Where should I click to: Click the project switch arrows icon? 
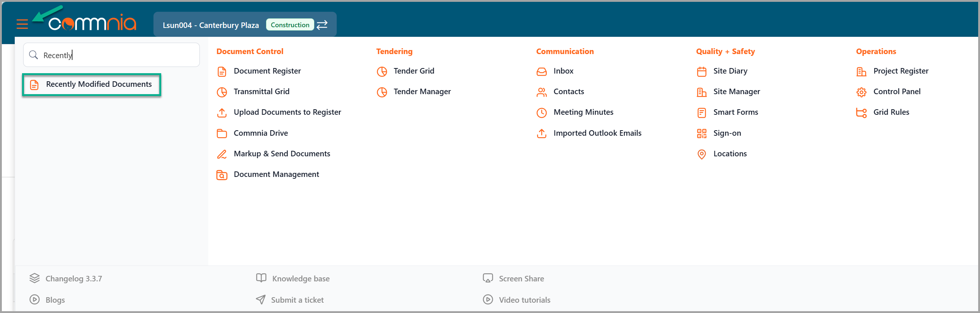click(x=322, y=25)
